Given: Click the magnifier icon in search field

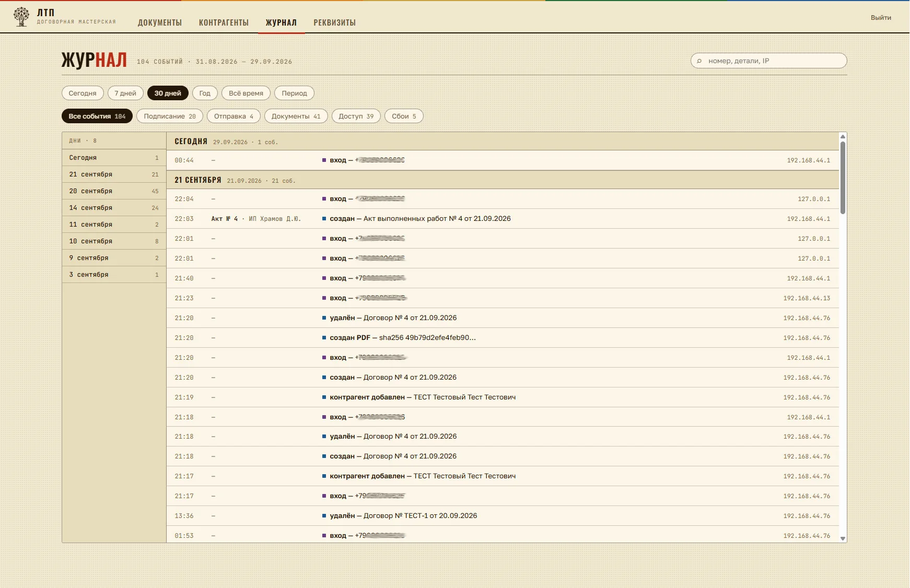Looking at the screenshot, I should [x=699, y=61].
